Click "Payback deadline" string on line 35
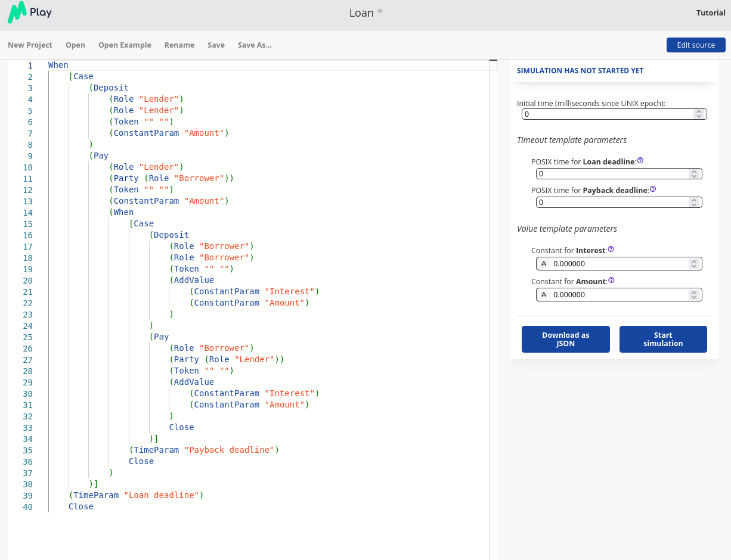 coord(230,450)
